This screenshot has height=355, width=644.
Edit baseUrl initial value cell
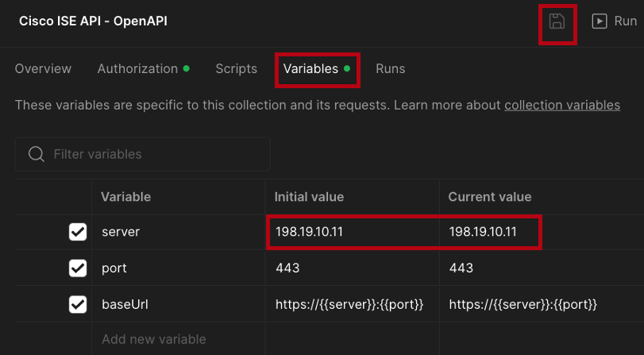353,304
